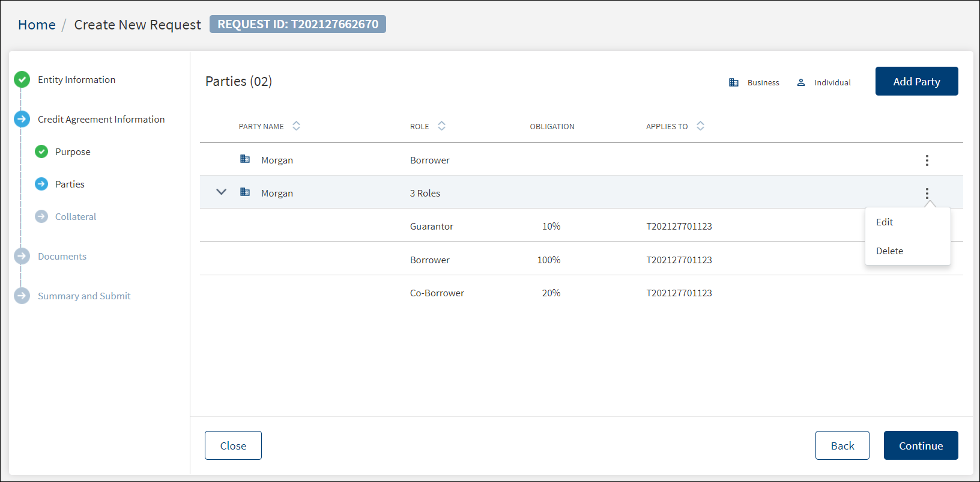The height and width of the screenshot is (482, 980).
Task: Click Co-Borrower role cell
Action: [437, 293]
